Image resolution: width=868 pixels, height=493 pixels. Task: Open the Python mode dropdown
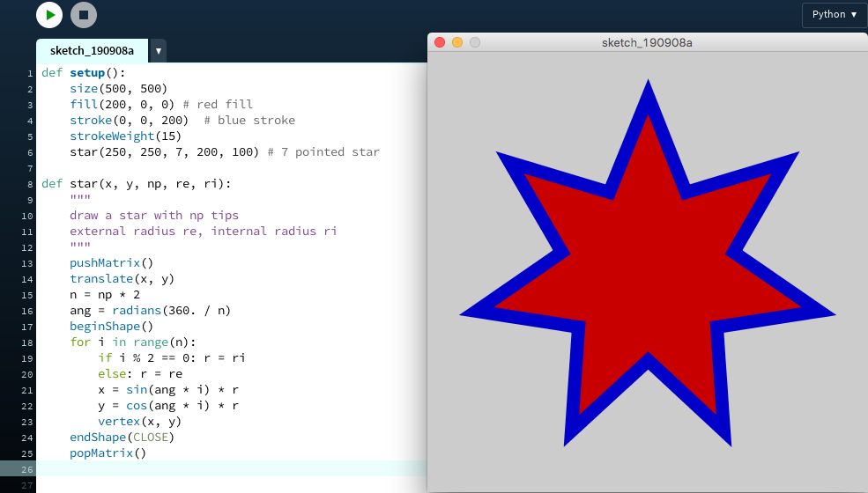[834, 15]
